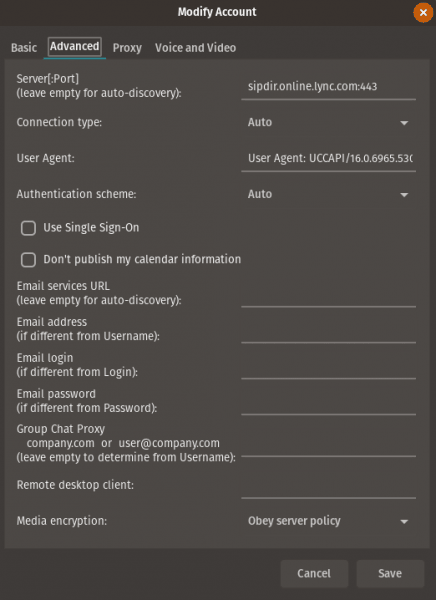Click the Email login field
This screenshot has width=436, height=600.
click(x=328, y=366)
